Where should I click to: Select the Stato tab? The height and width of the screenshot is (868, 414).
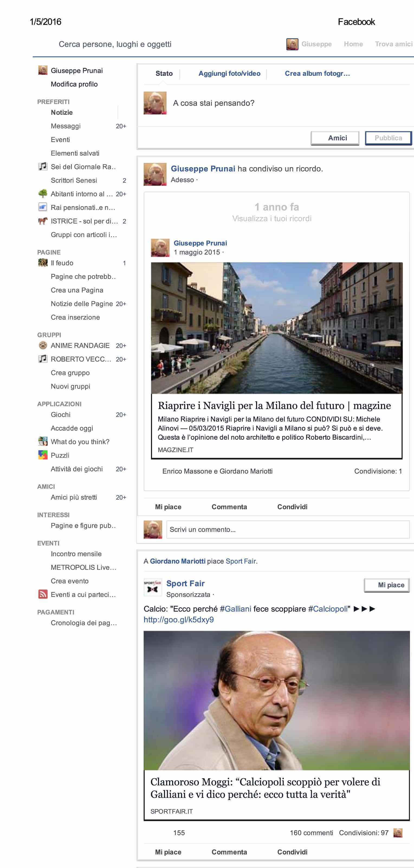(164, 73)
